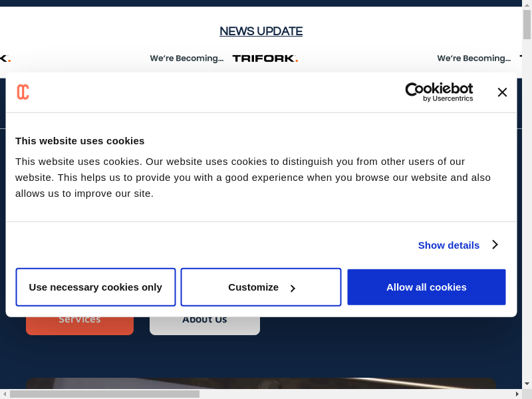Expand the Show details link
Screen dimensions: 532x399
(448, 245)
